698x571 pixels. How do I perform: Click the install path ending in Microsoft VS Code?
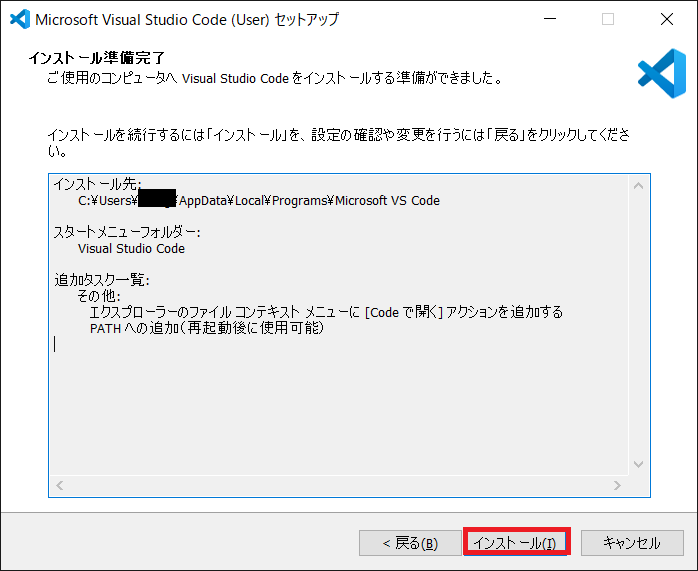(259, 201)
